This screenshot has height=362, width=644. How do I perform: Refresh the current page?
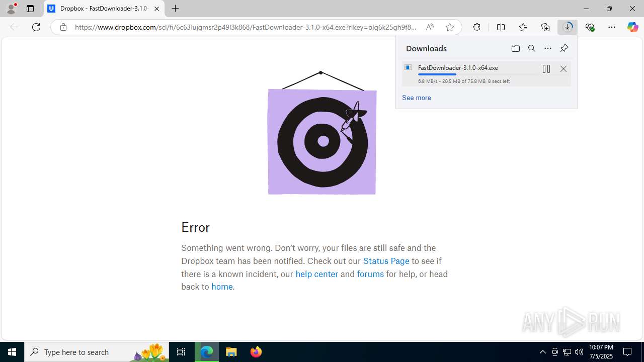pyautogui.click(x=36, y=27)
